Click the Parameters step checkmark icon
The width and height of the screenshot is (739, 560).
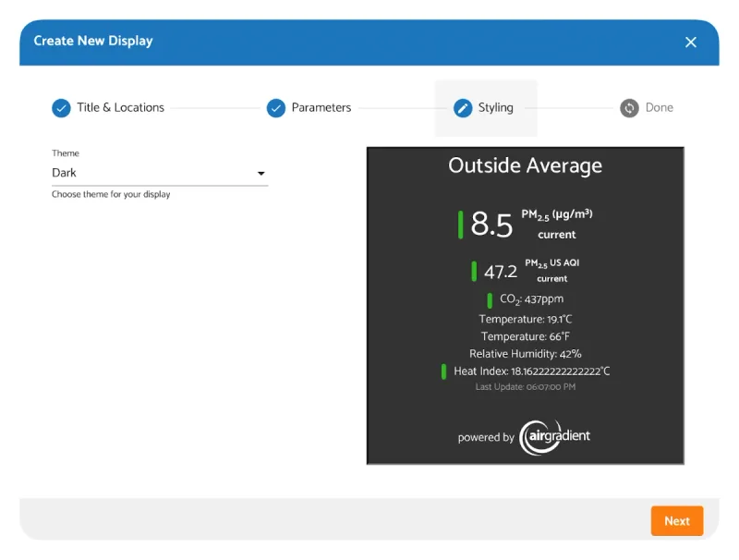point(276,108)
